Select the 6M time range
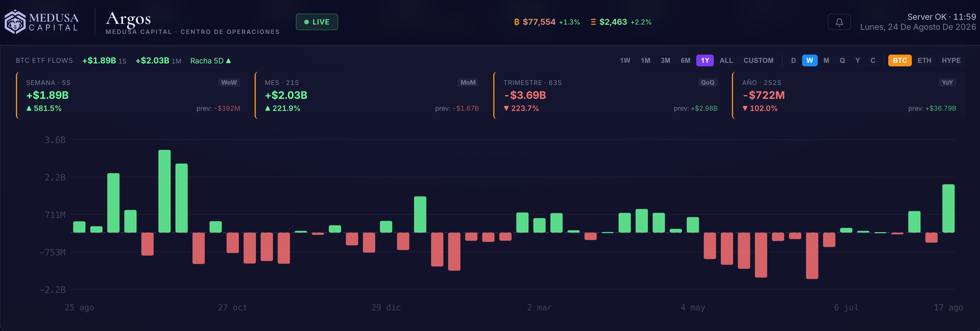 [x=685, y=60]
